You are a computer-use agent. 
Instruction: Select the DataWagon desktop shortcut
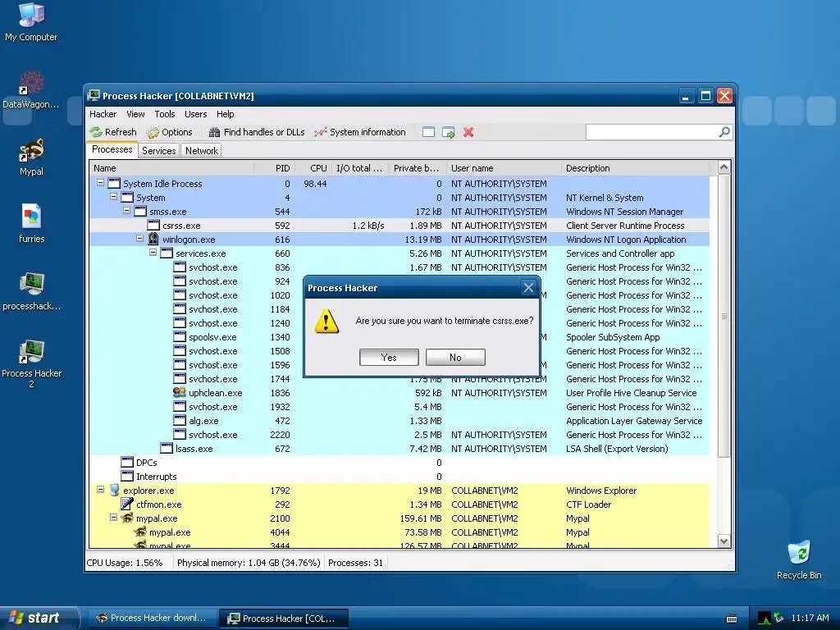pos(31,89)
